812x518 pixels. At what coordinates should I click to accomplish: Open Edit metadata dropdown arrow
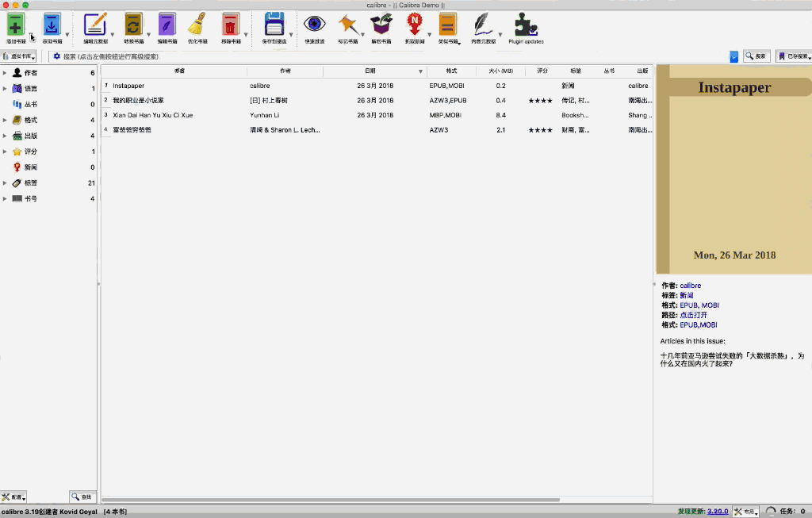pyautogui.click(x=113, y=35)
